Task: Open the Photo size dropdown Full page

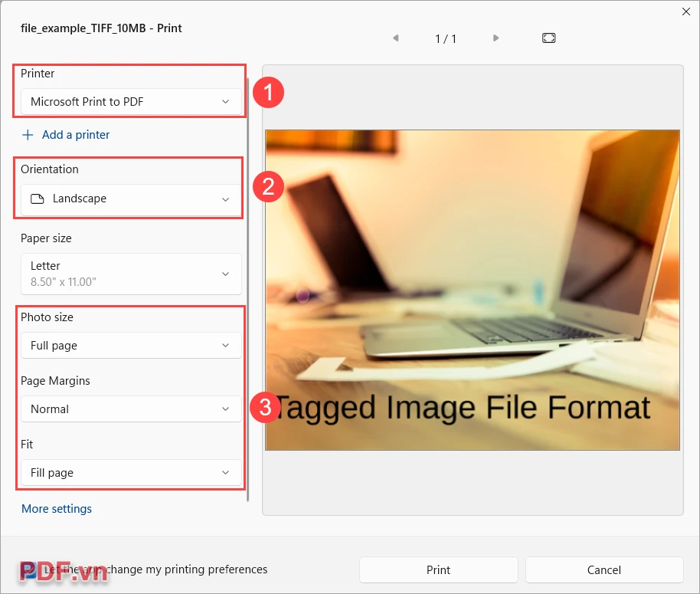Action: pos(131,345)
